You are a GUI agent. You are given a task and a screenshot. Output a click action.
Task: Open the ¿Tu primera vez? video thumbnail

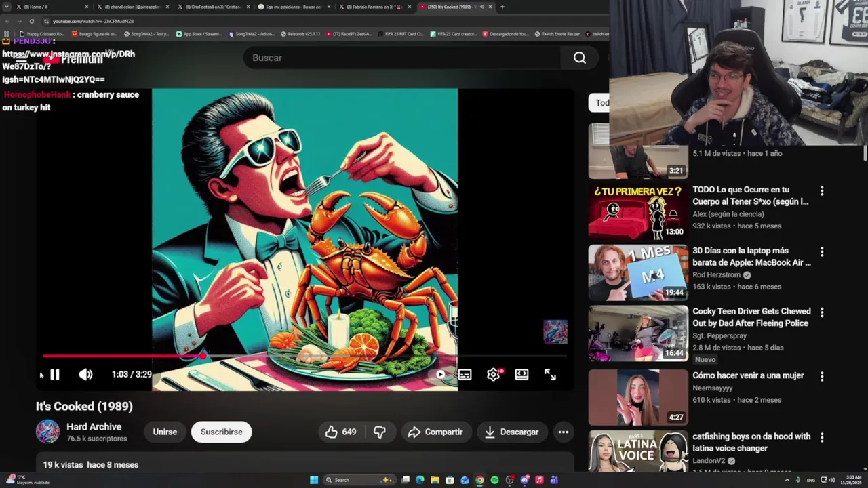point(638,211)
